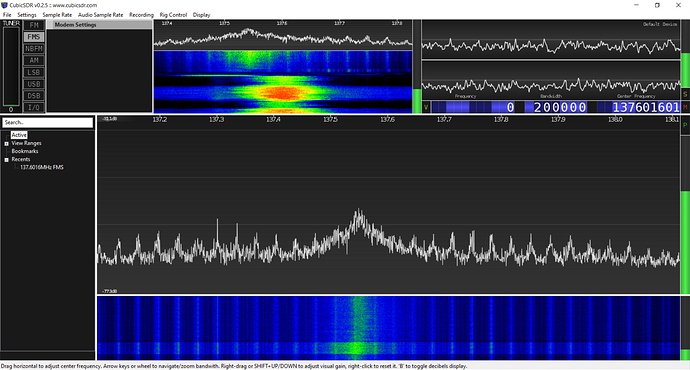Click the status bar help text
Image resolution: width=690 pixels, height=370 pixels.
click(x=234, y=366)
